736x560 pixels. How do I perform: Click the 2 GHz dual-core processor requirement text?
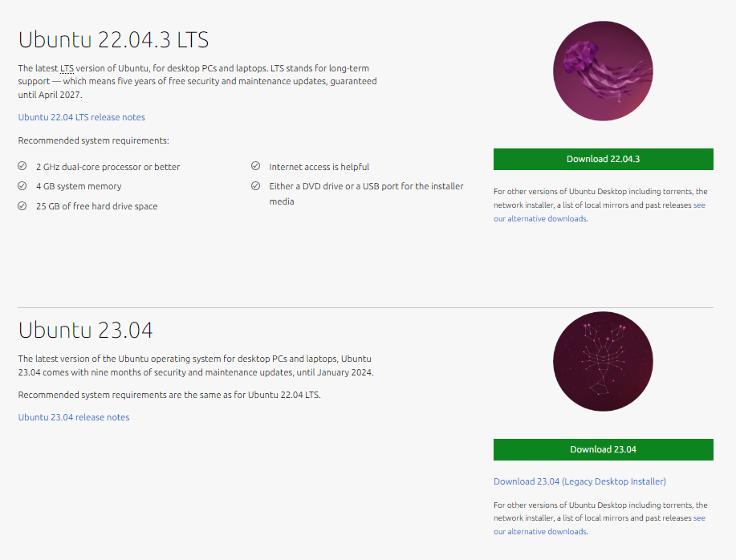(108, 167)
